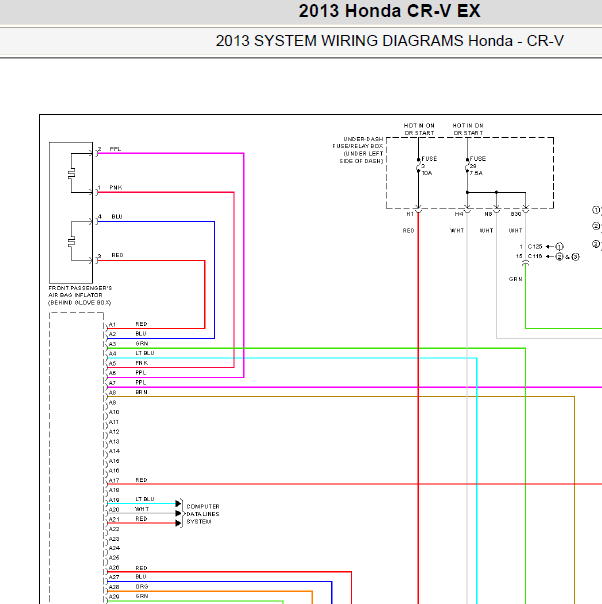The image size is (602, 604).
Task: Click terminal label B30 below fuse box
Action: pos(516,214)
